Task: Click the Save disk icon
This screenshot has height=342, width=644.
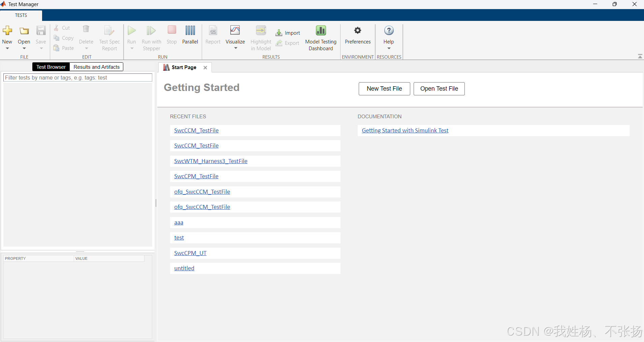Action: click(x=41, y=31)
